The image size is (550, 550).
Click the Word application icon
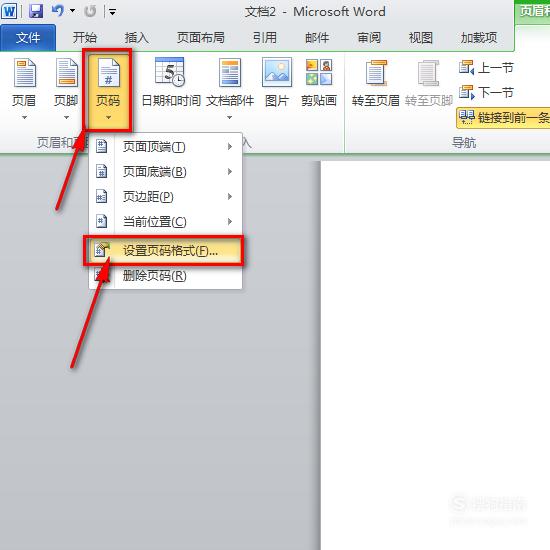(x=9, y=11)
